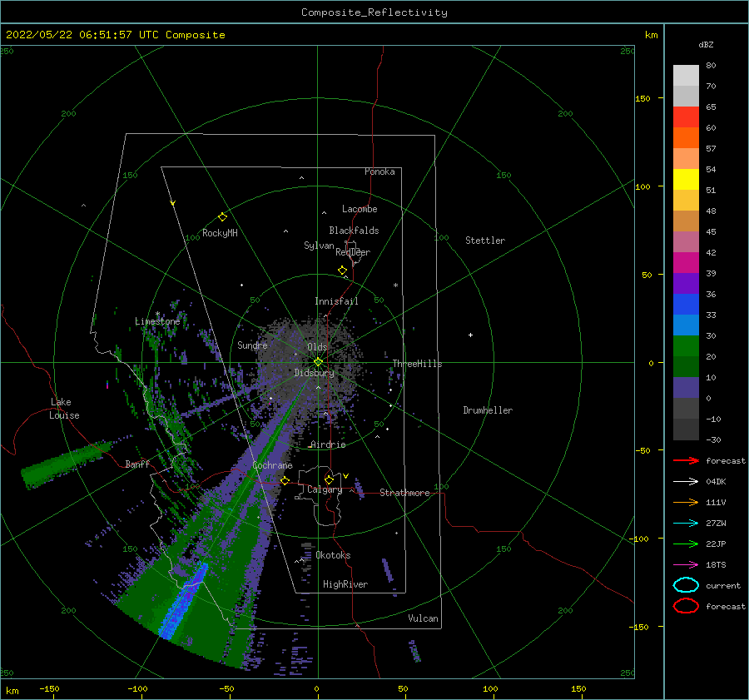Click the Sylvan label
This screenshot has height=700, width=749.
click(x=319, y=246)
